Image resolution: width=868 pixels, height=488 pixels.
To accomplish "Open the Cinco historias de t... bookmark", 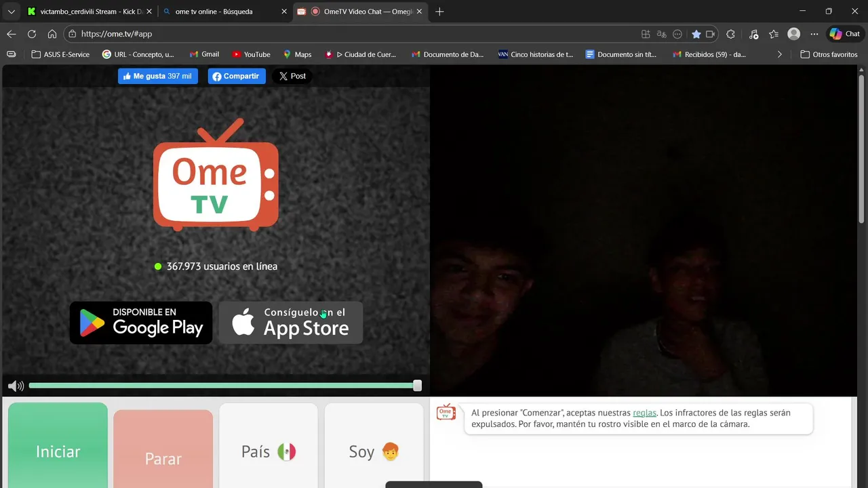I will (x=536, y=54).
